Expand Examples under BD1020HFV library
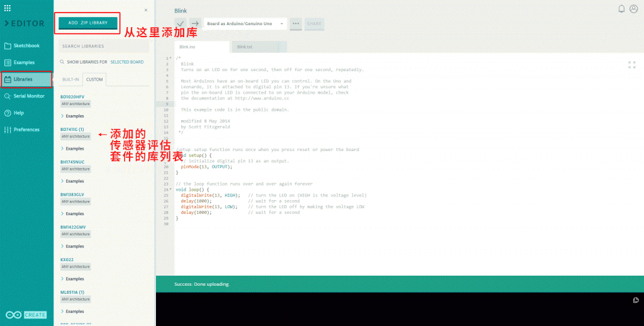Image resolution: width=644 pixels, height=326 pixels. coord(72,116)
